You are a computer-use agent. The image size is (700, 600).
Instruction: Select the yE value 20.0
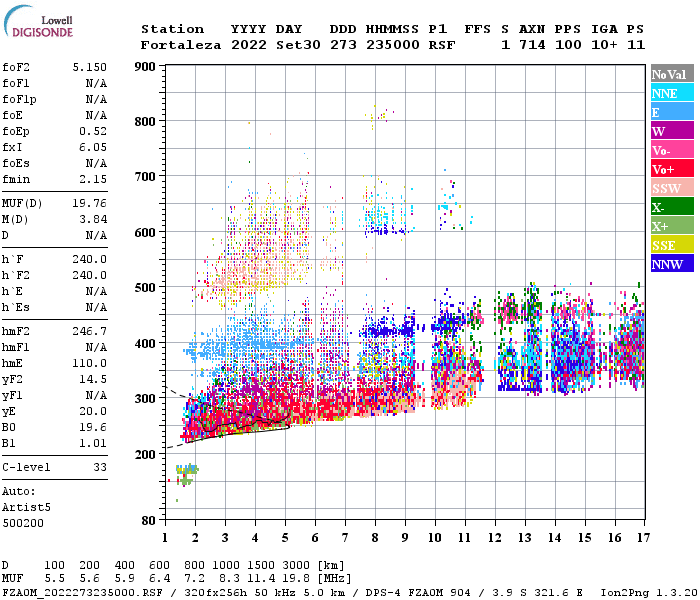tap(93, 411)
